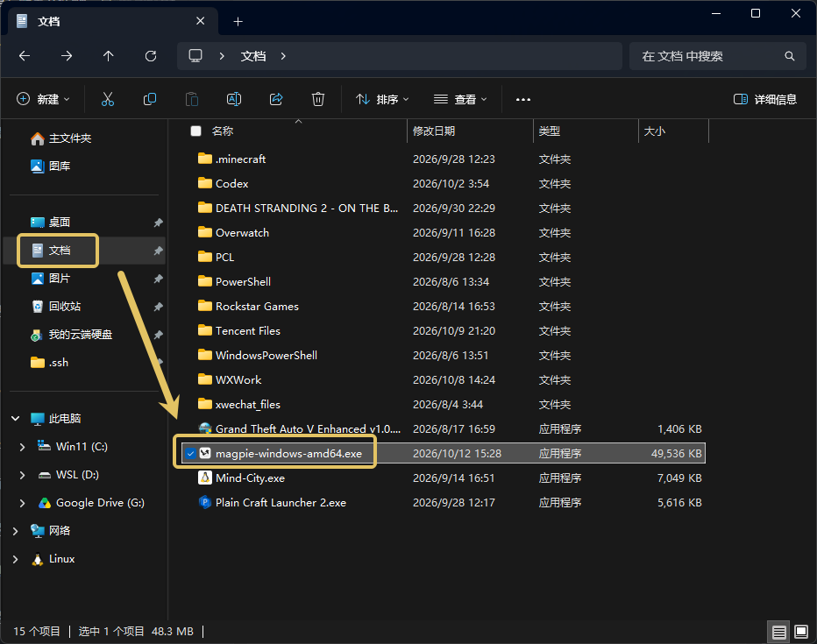The height and width of the screenshot is (644, 817).
Task: Open the 查看 view dropdown
Action: pos(460,99)
